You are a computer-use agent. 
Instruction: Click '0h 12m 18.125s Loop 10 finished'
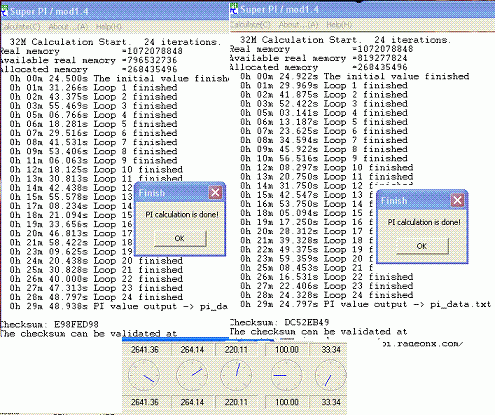(x=96, y=170)
